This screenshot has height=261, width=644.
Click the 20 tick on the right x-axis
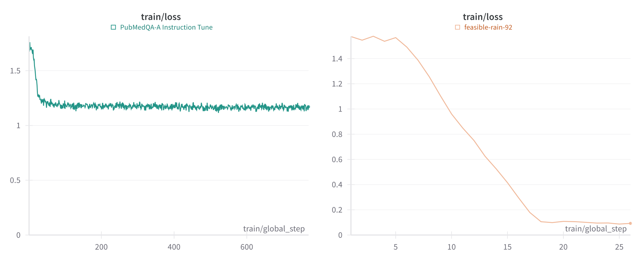pos(563,247)
